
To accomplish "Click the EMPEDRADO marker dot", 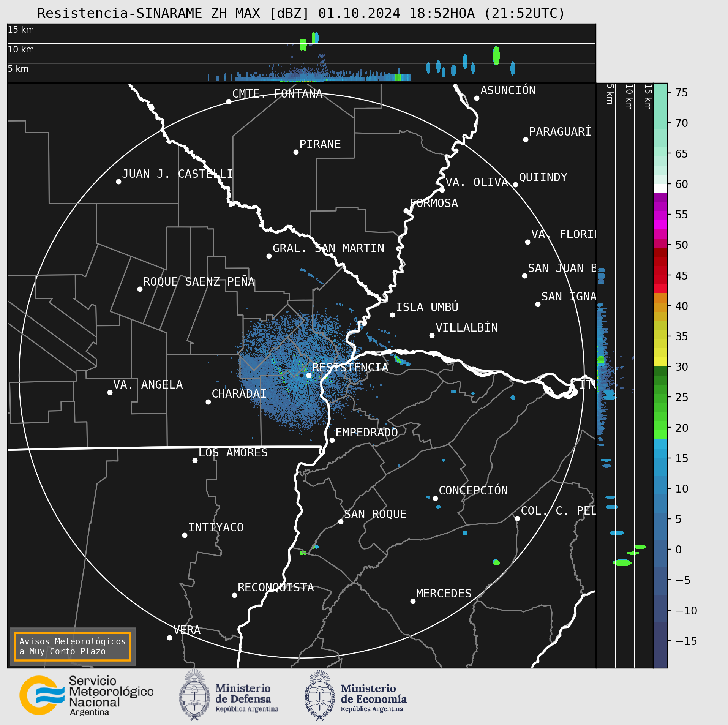I will pos(332,440).
